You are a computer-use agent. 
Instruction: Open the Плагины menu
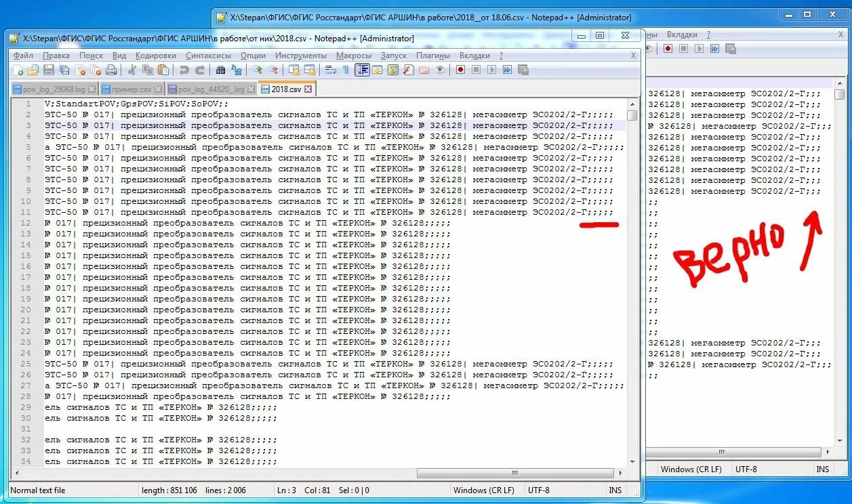coord(432,56)
